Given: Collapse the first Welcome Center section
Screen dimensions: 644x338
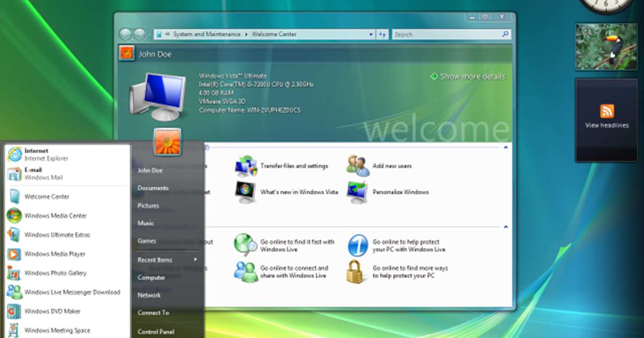Looking at the screenshot, I should click(x=505, y=146).
